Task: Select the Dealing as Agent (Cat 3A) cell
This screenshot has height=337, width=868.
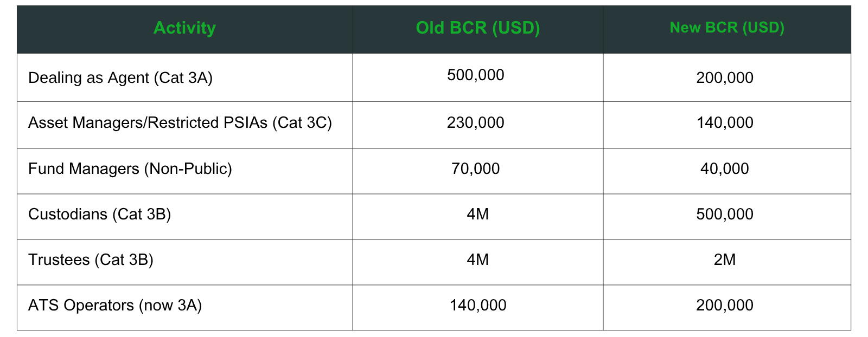Action: coord(185,77)
